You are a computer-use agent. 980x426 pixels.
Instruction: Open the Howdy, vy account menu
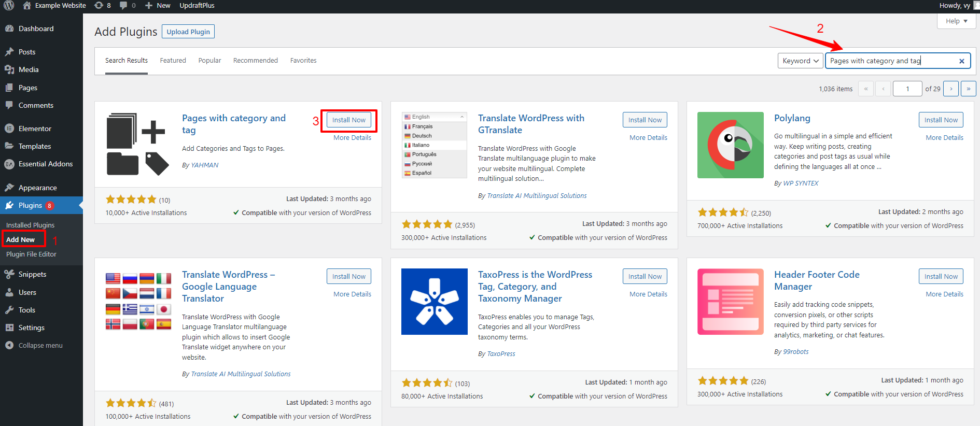(958, 5)
